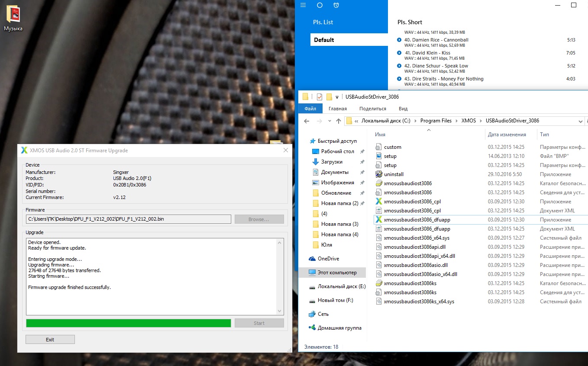Click the Start button in Firmware Upgrade
Image resolution: width=588 pixels, height=366 pixels.
(259, 323)
